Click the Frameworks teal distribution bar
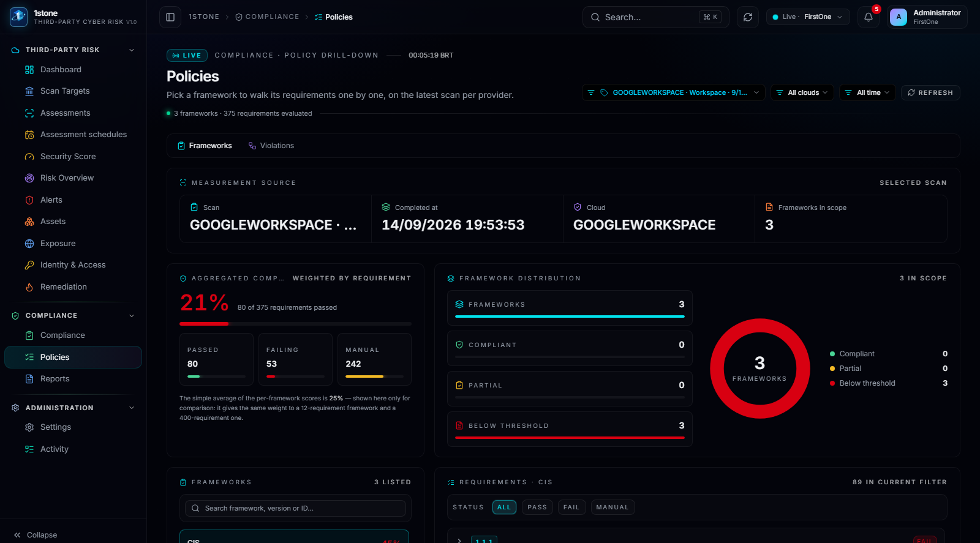Viewport: 980px width, 543px height. click(x=570, y=316)
